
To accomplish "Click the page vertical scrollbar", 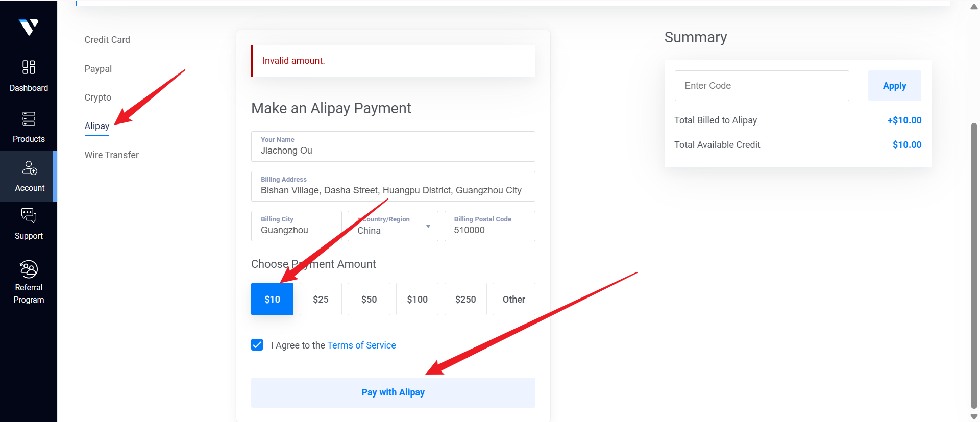I will (x=974, y=265).
